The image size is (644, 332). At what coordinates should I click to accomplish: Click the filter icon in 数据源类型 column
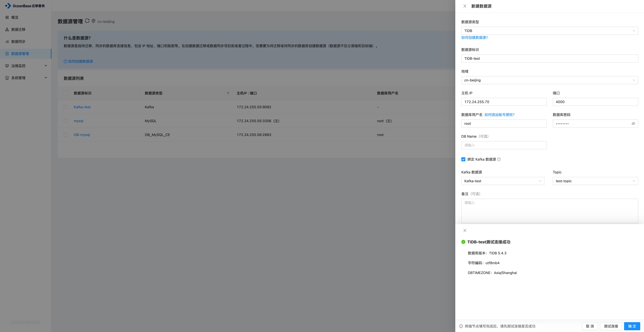coord(228,93)
